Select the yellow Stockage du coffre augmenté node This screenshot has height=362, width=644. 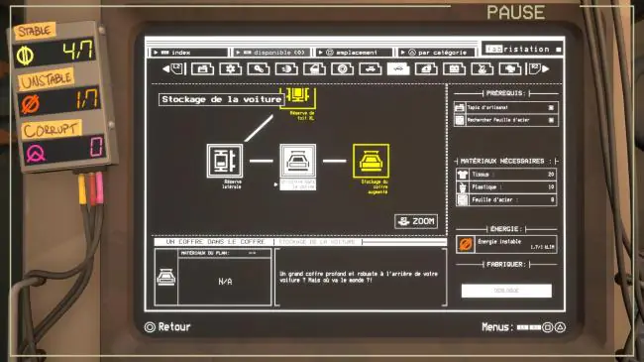[371, 161]
